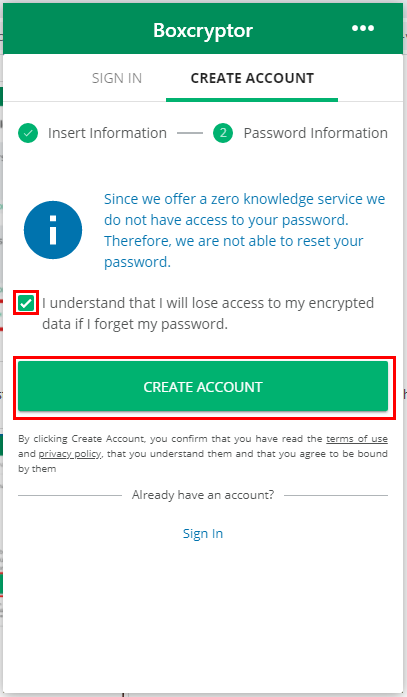The height and width of the screenshot is (697, 407).
Task: Click the Insert Information step label
Action: click(108, 133)
